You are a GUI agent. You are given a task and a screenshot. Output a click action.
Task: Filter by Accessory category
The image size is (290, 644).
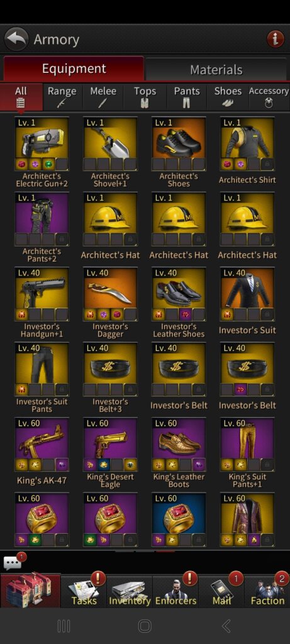click(x=269, y=97)
